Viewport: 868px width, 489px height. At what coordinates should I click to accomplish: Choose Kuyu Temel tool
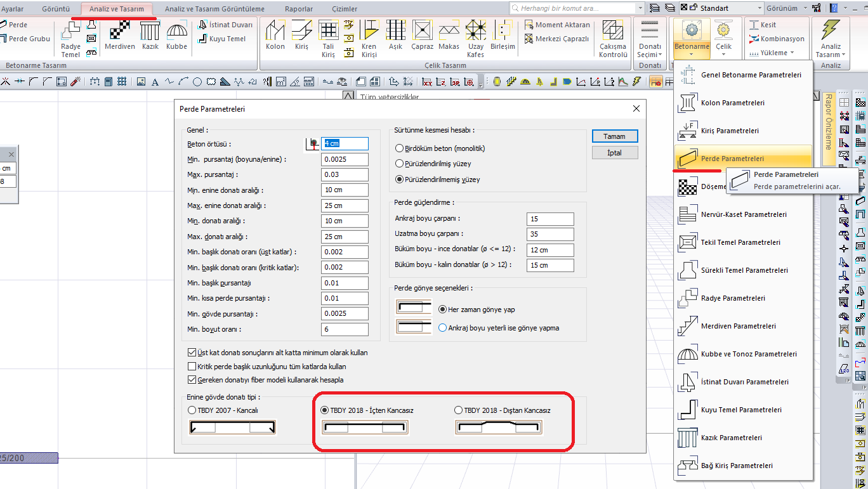pyautogui.click(x=221, y=39)
